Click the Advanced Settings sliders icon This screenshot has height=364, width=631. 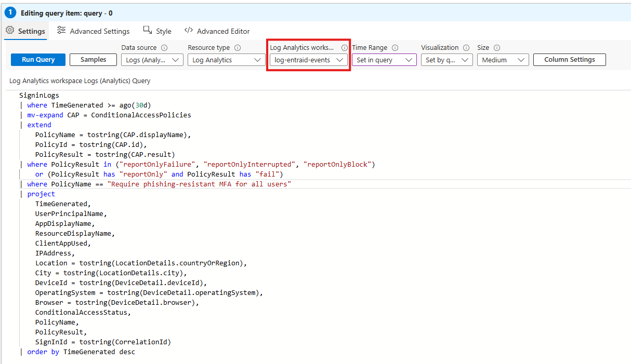coord(60,31)
